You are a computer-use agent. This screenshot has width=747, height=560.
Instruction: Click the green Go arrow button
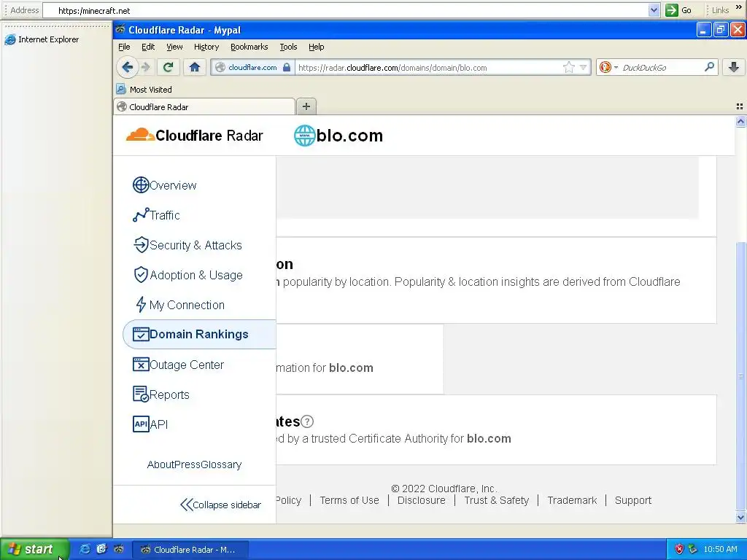tap(672, 10)
